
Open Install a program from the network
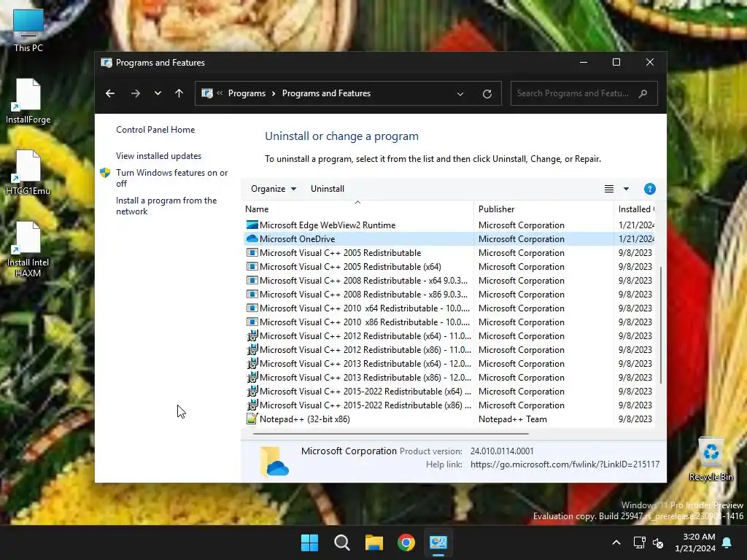pos(166,206)
